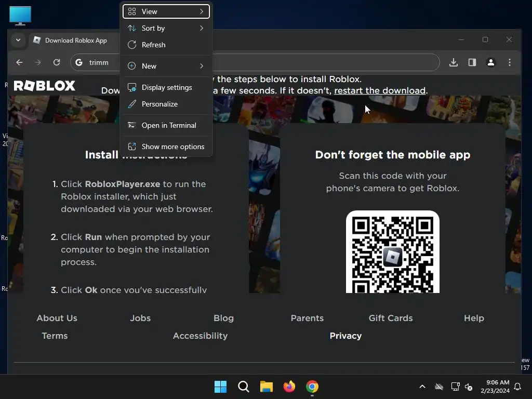The height and width of the screenshot is (399, 532).
Task: Open Privacy footer link
Action: click(345, 336)
